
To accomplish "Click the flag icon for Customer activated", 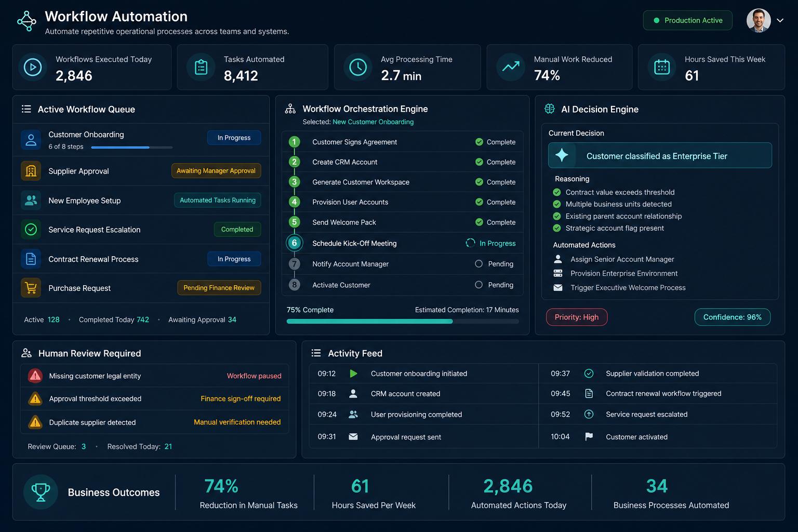I will [589, 436].
